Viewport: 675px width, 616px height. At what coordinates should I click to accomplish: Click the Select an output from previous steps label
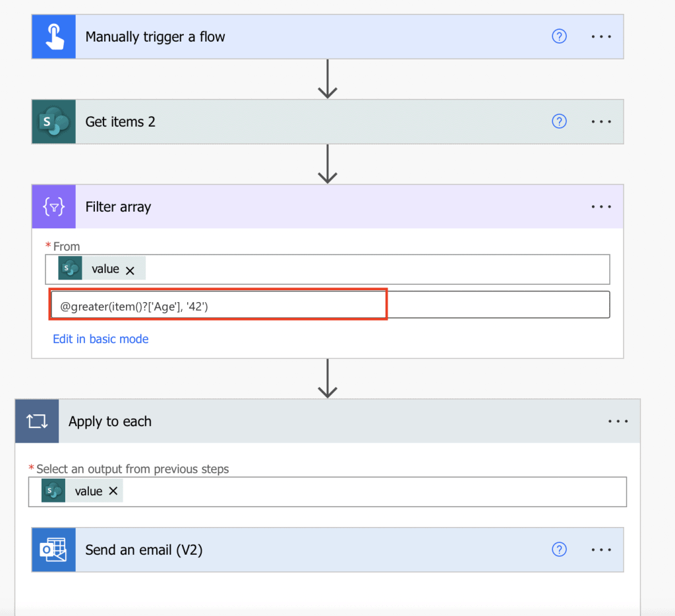132,469
